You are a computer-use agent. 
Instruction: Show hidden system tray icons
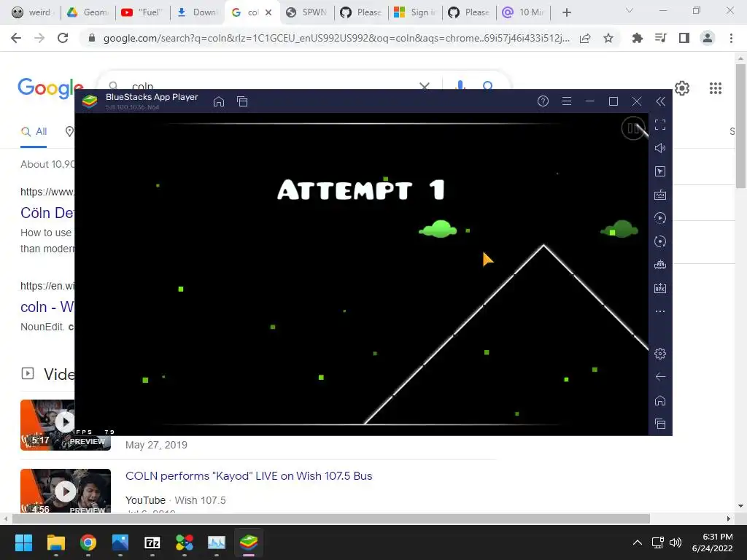[637, 542]
